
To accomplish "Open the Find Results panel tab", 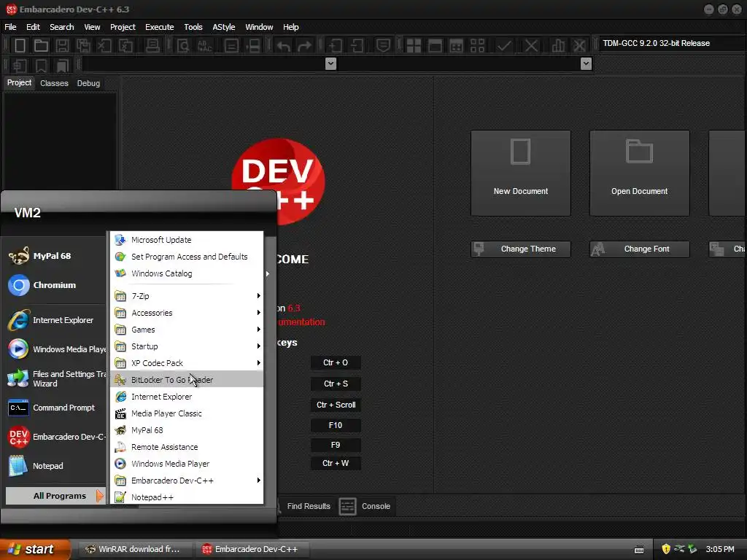I will (309, 506).
